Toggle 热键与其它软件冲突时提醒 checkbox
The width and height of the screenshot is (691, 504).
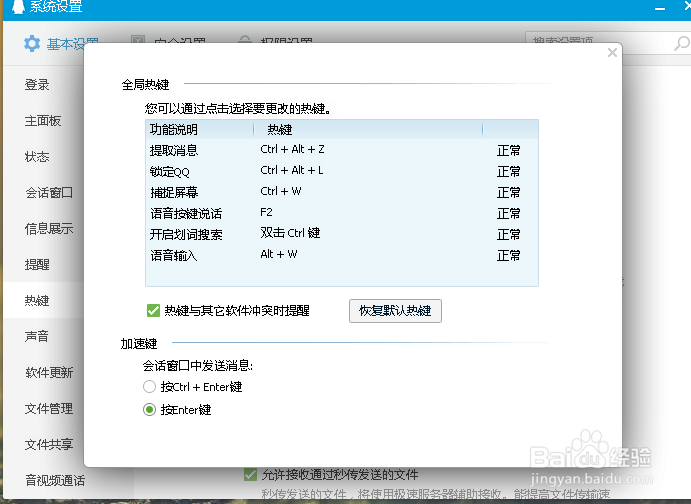click(153, 311)
